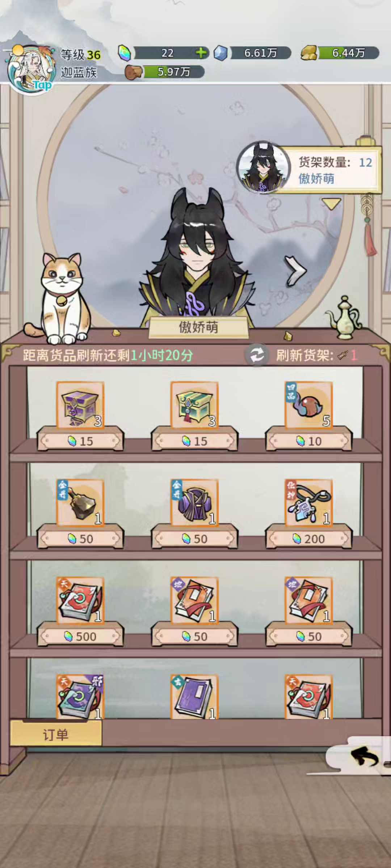This screenshot has height=868, width=391.
Task: Select the bronze bell weapon item
Action: [x=80, y=503]
